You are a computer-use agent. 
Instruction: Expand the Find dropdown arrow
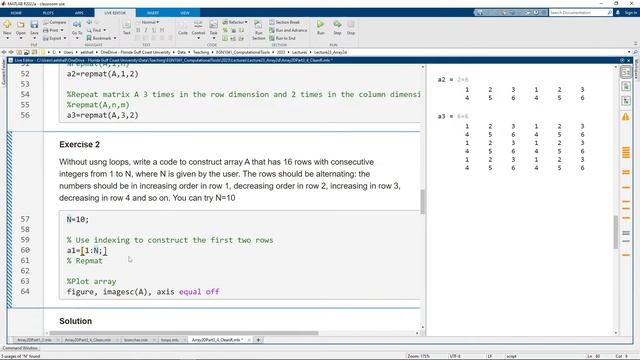tap(104, 30)
